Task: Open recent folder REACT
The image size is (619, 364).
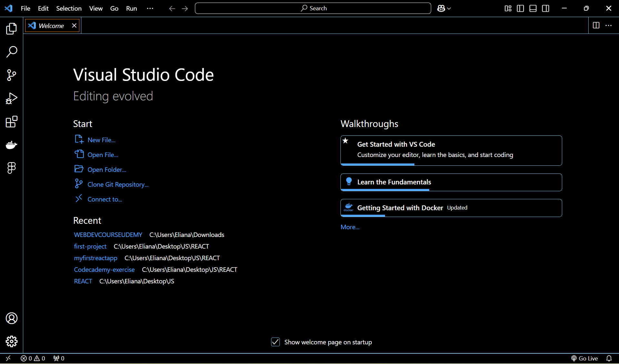Action: [83, 281]
